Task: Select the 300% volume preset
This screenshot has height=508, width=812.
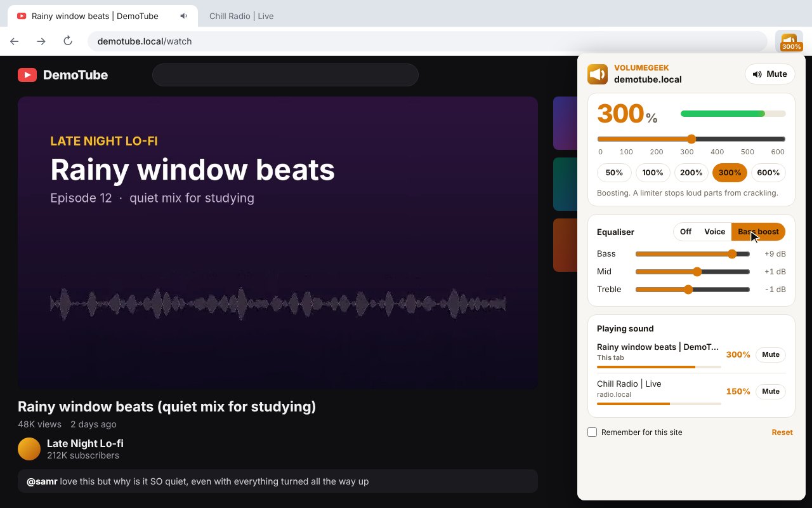Action: click(730, 173)
